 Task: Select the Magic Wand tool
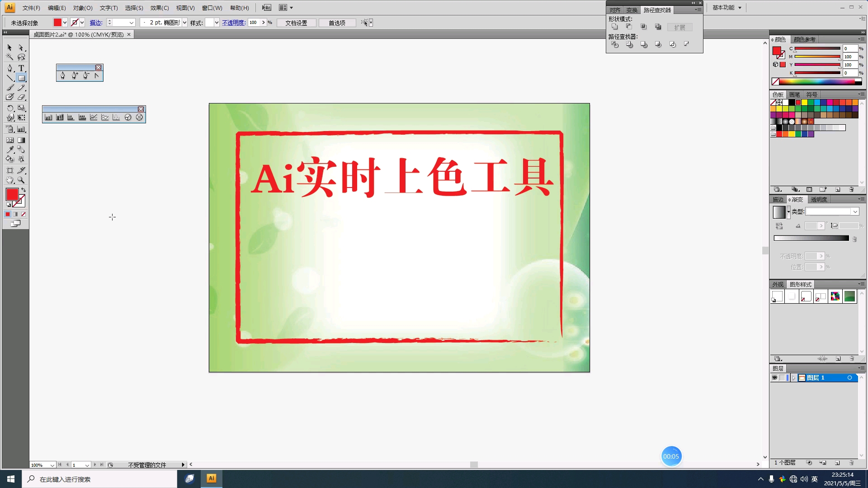(x=9, y=57)
